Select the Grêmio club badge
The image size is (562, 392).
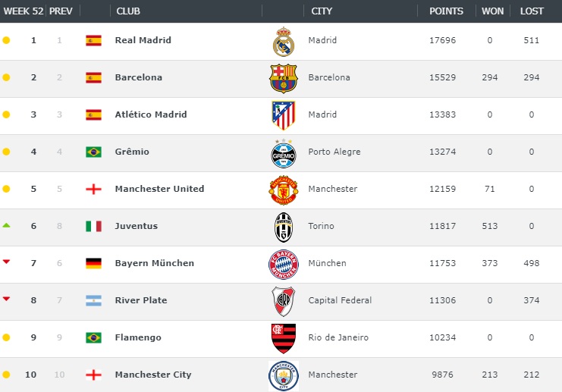(x=284, y=153)
